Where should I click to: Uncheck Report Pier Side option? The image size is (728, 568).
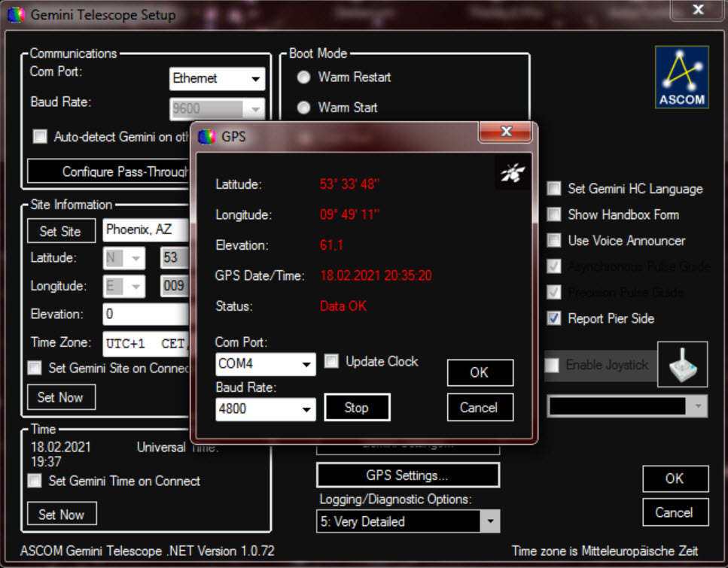coord(553,318)
